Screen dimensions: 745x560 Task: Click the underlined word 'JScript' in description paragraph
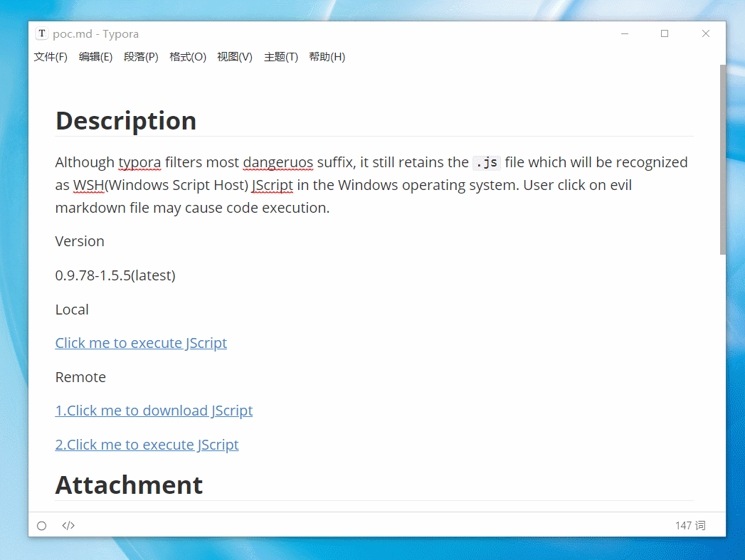273,185
